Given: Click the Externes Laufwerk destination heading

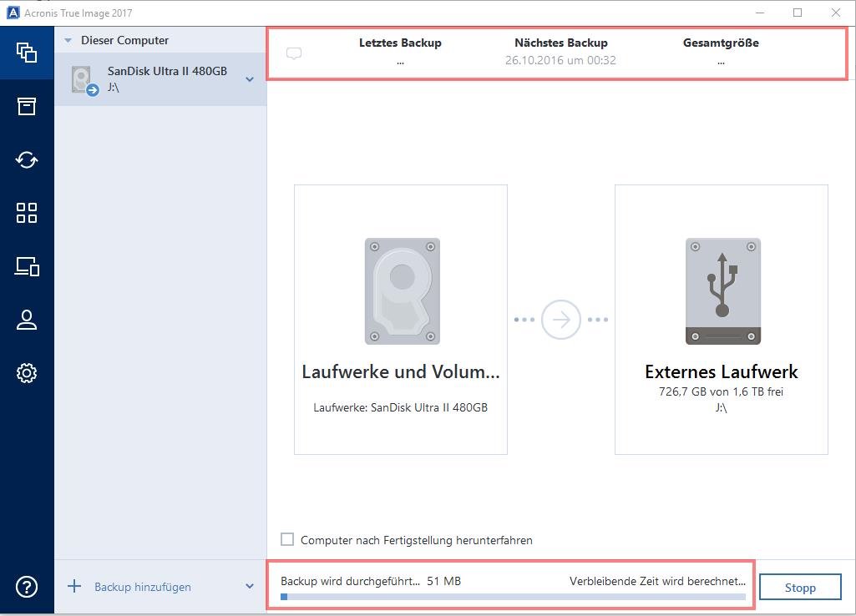Looking at the screenshot, I should click(722, 371).
